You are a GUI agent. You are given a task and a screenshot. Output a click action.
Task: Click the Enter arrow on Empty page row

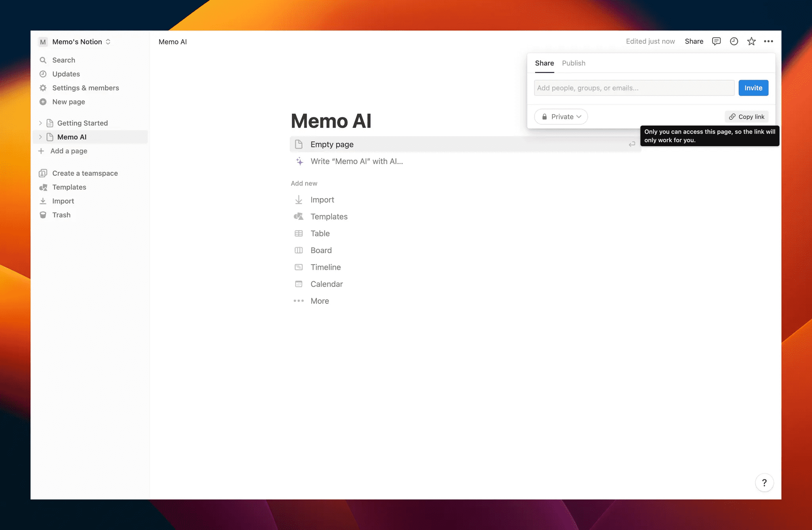[632, 144]
